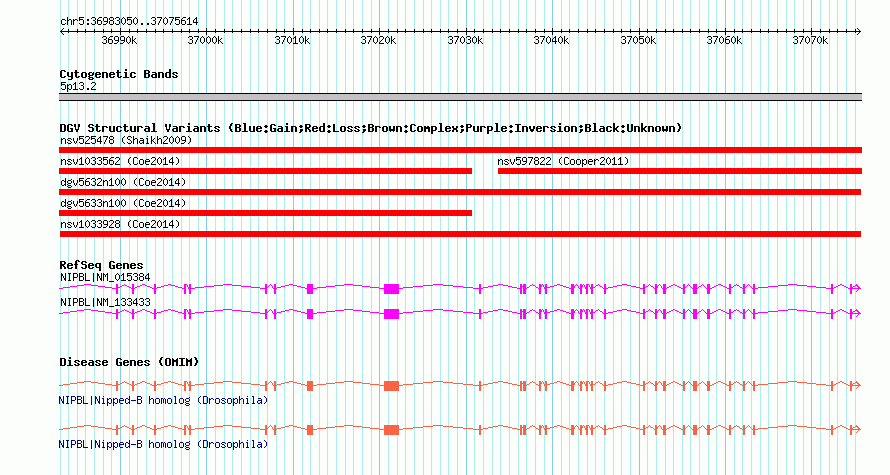Select the red bar for nsv1033928
Viewport: 890px width, 475px height.
click(460, 234)
